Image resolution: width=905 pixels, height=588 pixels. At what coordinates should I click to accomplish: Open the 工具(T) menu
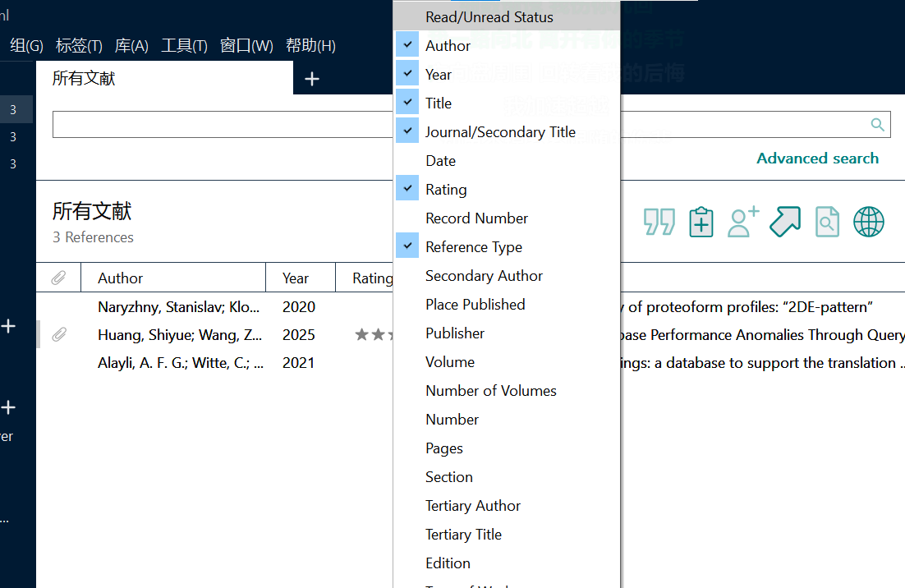click(x=184, y=46)
